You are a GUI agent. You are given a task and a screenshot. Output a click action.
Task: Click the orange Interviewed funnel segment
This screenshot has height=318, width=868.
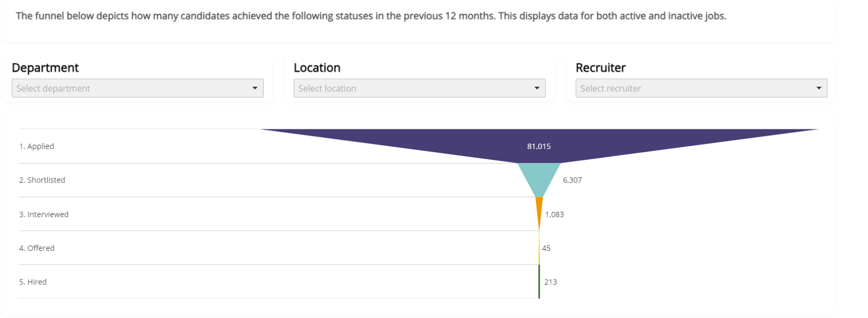click(539, 209)
